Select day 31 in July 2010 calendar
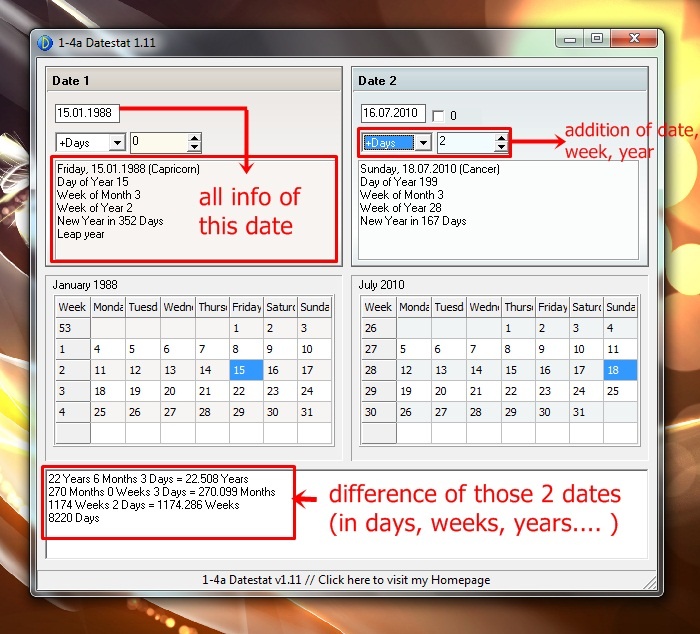The image size is (700, 634). pyautogui.click(x=586, y=412)
